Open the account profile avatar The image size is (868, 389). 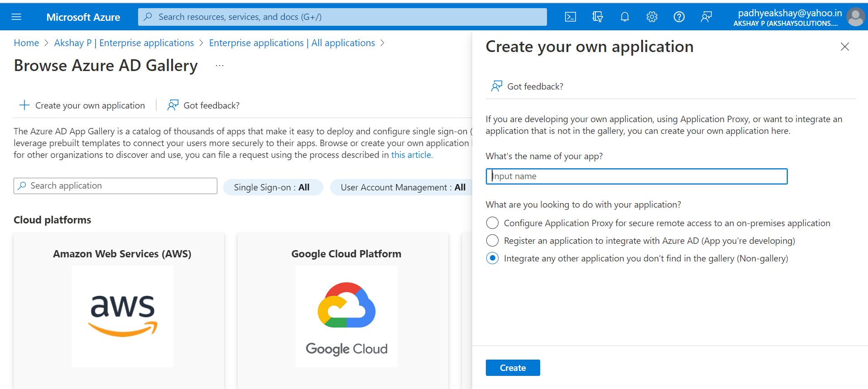pyautogui.click(x=855, y=17)
